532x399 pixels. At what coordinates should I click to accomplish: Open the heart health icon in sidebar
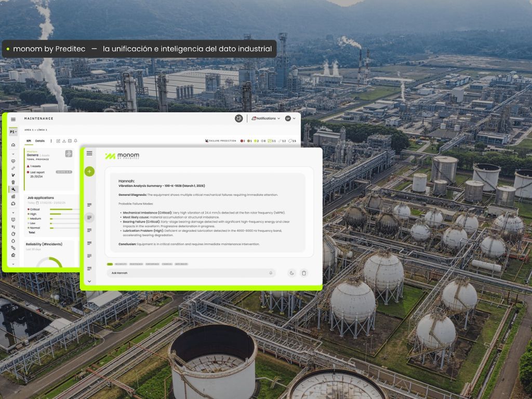pos(13,161)
